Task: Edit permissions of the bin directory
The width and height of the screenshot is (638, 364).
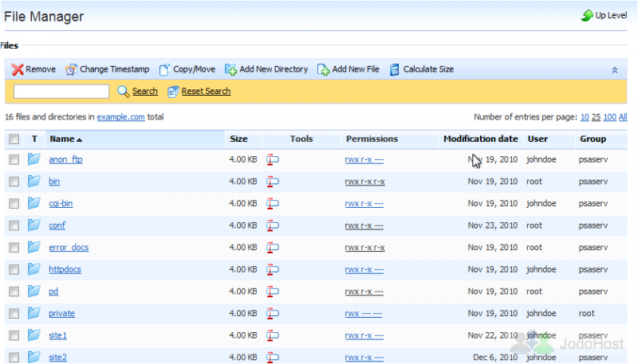Action: tap(364, 182)
